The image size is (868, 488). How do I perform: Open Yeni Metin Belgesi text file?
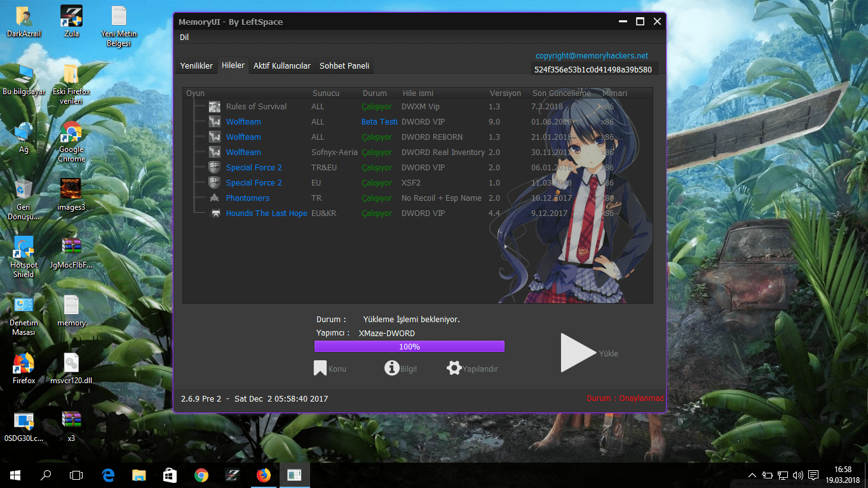[119, 27]
